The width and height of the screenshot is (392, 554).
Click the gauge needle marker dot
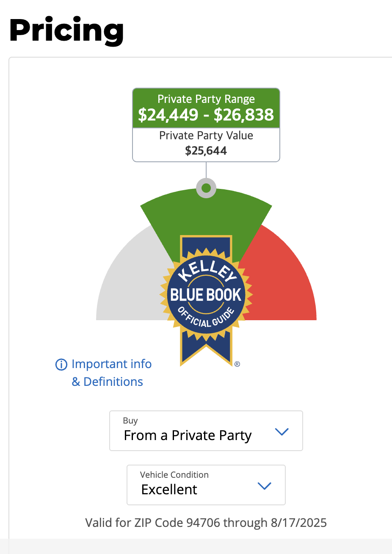point(206,188)
